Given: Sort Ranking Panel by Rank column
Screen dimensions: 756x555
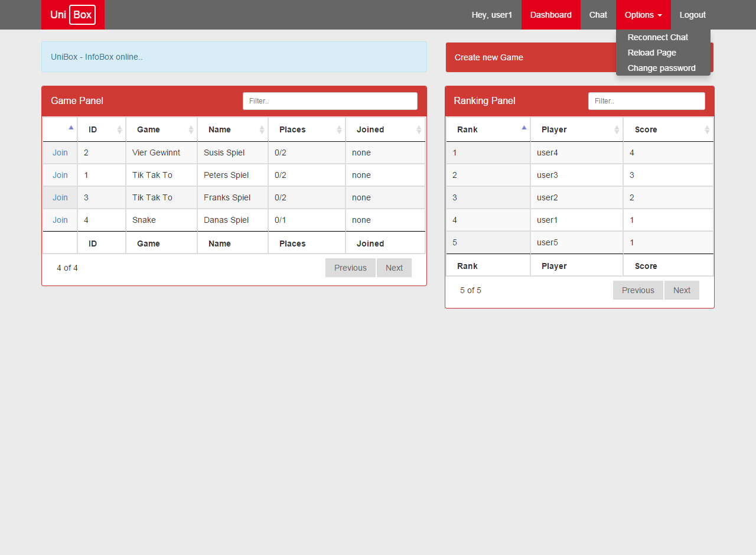Looking at the screenshot, I should coord(488,129).
